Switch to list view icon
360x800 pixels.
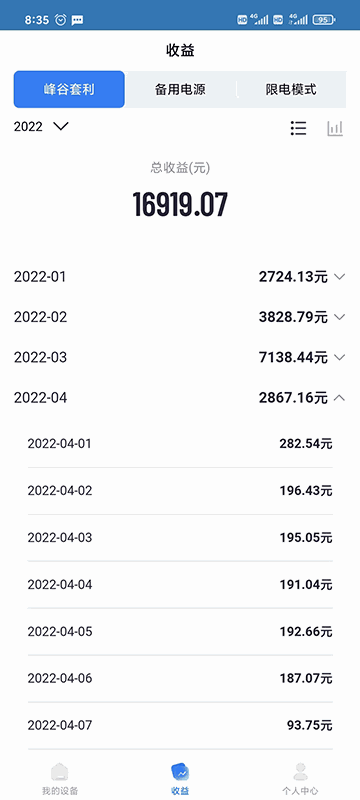pos(298,128)
